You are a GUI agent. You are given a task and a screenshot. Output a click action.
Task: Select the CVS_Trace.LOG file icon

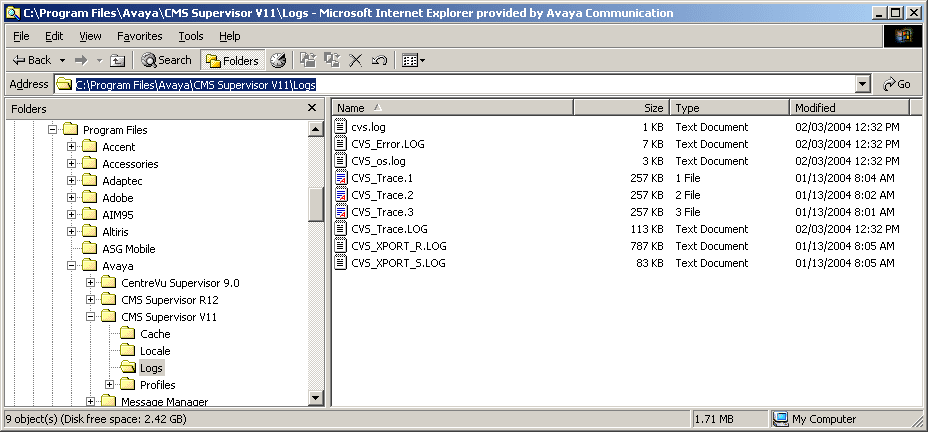pyautogui.click(x=340, y=229)
